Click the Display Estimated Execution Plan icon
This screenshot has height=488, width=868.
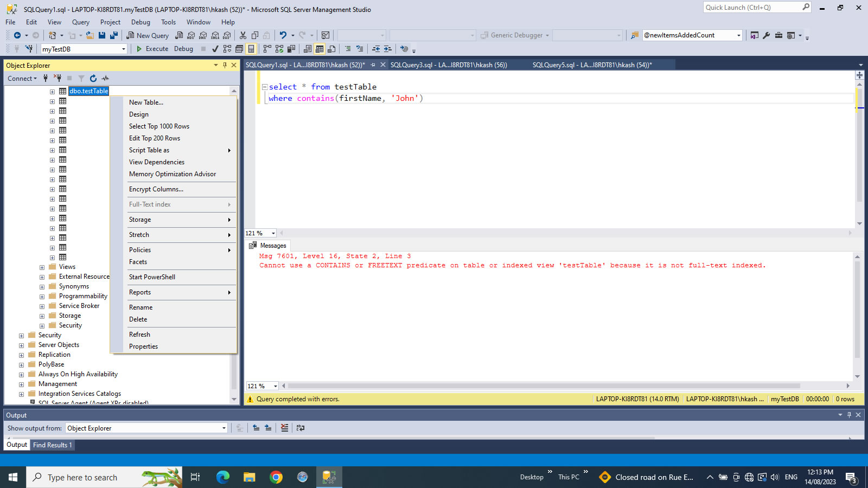point(227,49)
